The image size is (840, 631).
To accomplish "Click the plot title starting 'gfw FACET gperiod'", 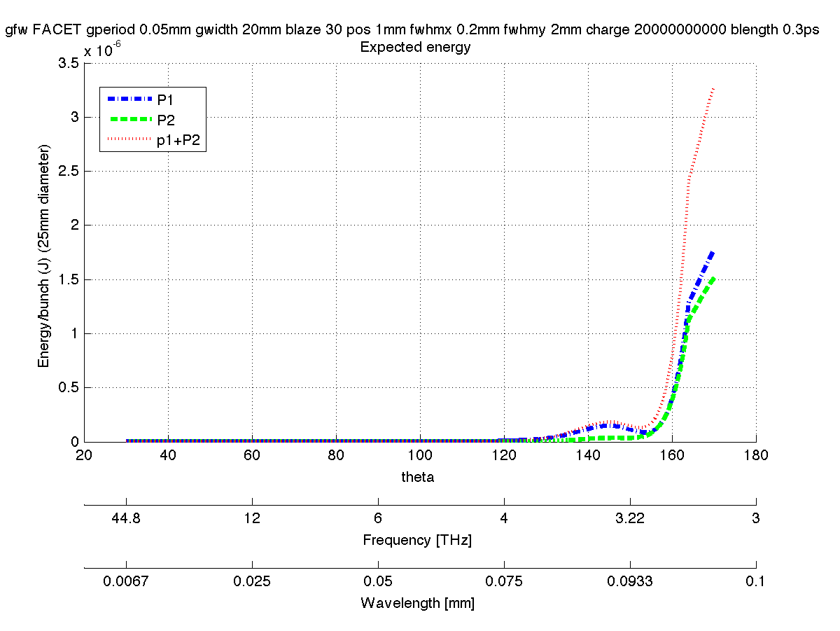I will pos(412,30).
